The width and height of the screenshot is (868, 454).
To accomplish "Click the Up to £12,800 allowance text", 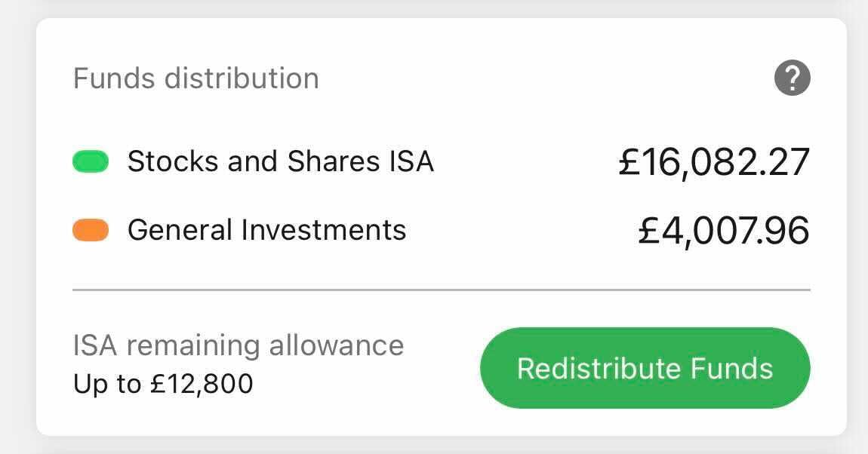I will (x=163, y=384).
